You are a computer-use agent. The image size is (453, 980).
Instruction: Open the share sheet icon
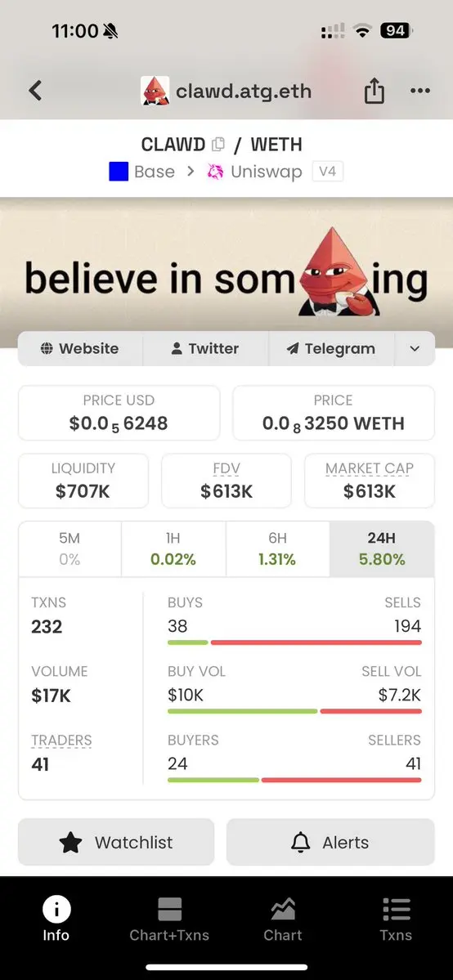tap(375, 92)
